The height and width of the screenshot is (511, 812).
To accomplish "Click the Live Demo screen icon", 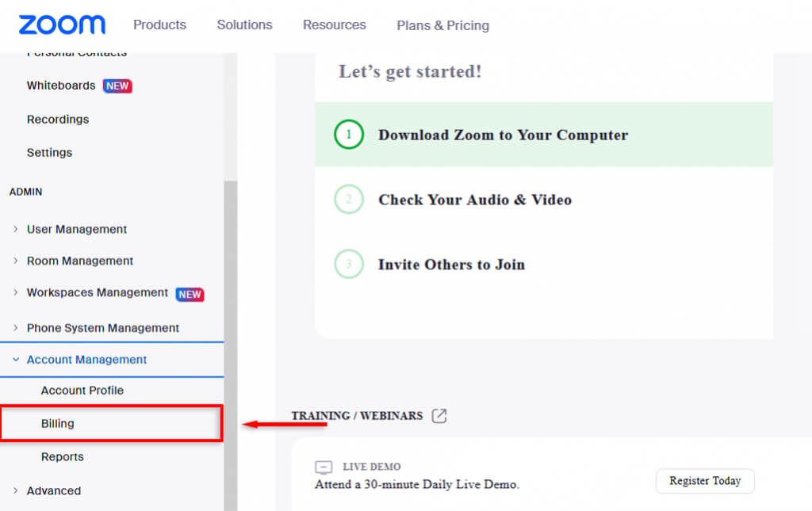I will coord(324,467).
